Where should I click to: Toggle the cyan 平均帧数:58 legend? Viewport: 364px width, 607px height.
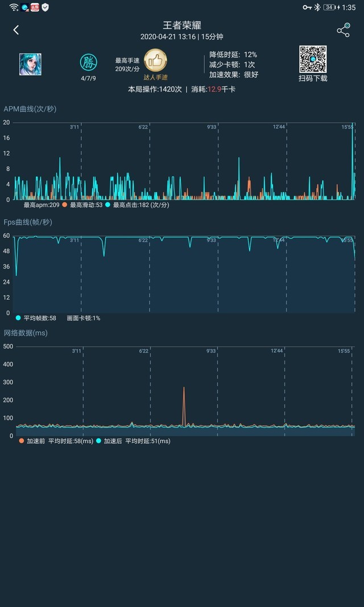36,318
